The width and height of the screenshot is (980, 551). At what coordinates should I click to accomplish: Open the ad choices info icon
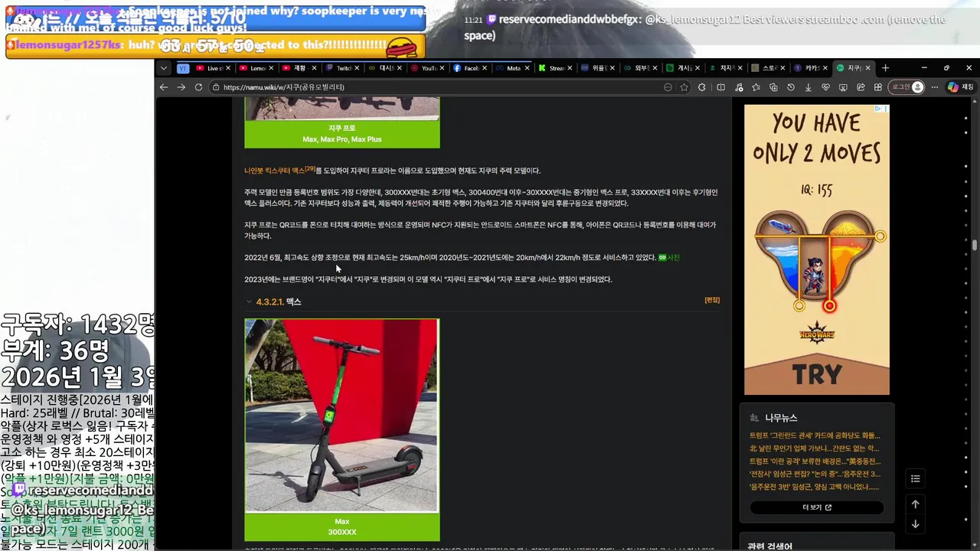[x=877, y=109]
